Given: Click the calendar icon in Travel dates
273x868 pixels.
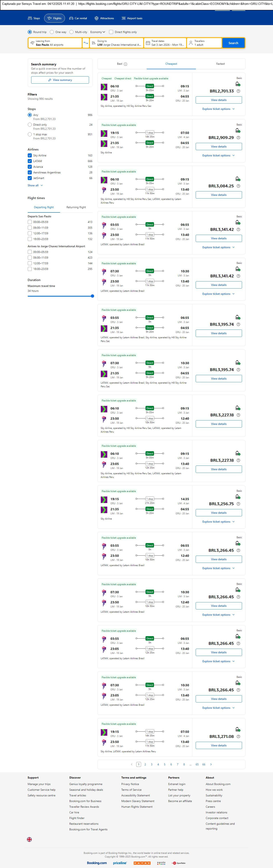Looking at the screenshot, I should tap(148, 43).
